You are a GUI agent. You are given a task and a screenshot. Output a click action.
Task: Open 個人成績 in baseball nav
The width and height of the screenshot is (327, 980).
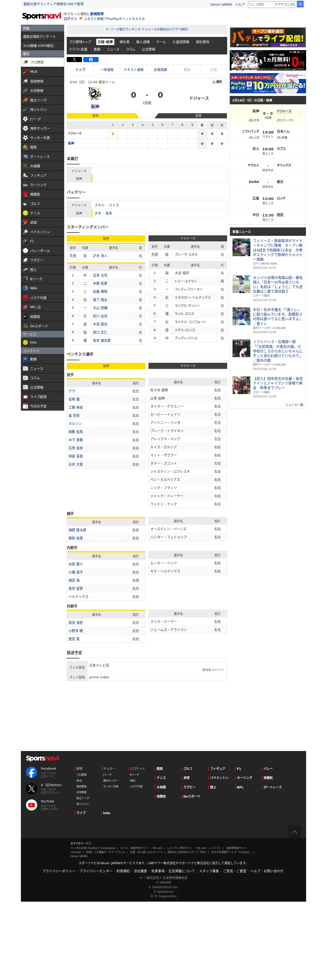tap(143, 42)
